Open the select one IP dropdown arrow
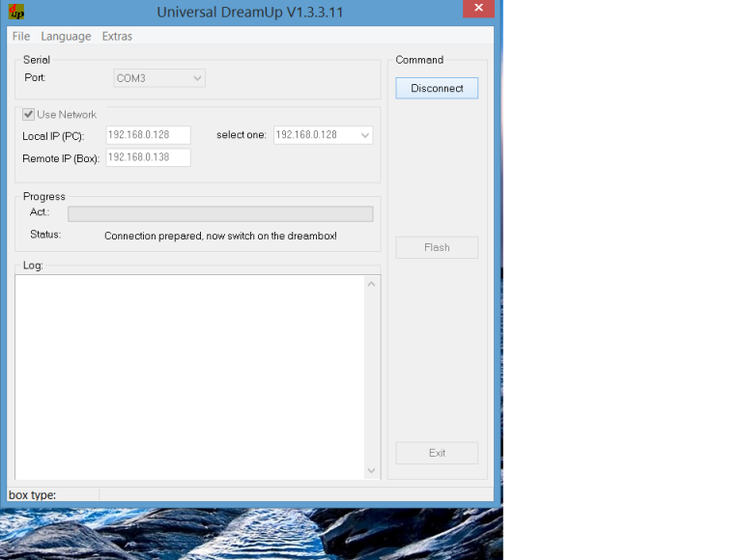 click(365, 135)
